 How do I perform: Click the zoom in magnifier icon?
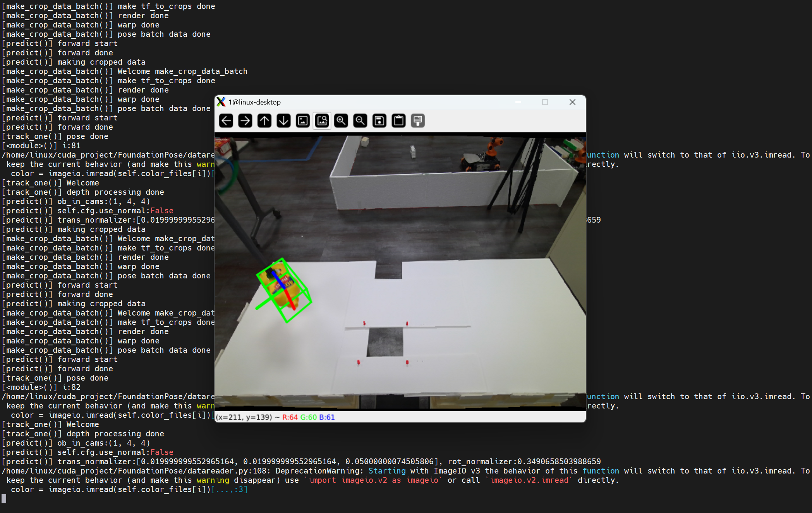pyautogui.click(x=341, y=121)
